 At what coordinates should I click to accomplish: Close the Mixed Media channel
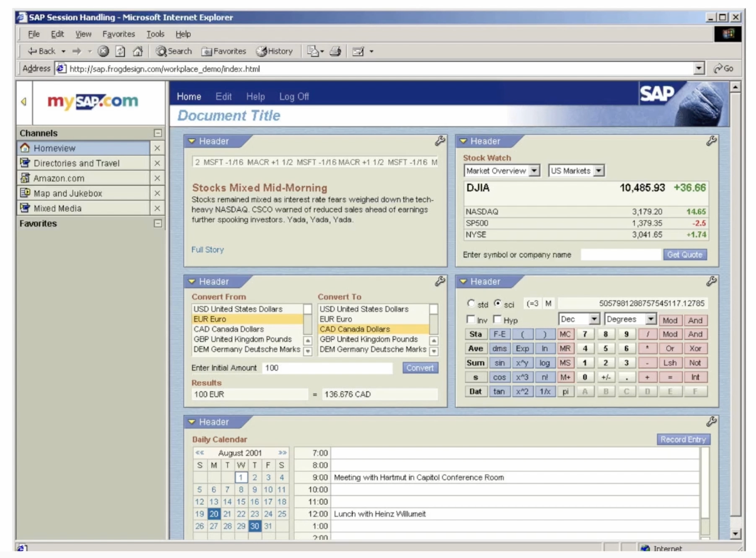(x=157, y=209)
